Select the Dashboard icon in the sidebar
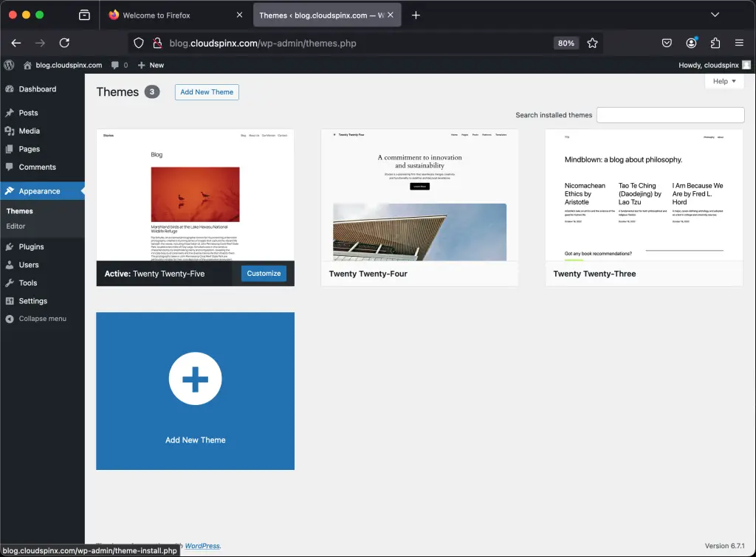This screenshot has height=557, width=756. click(x=11, y=89)
